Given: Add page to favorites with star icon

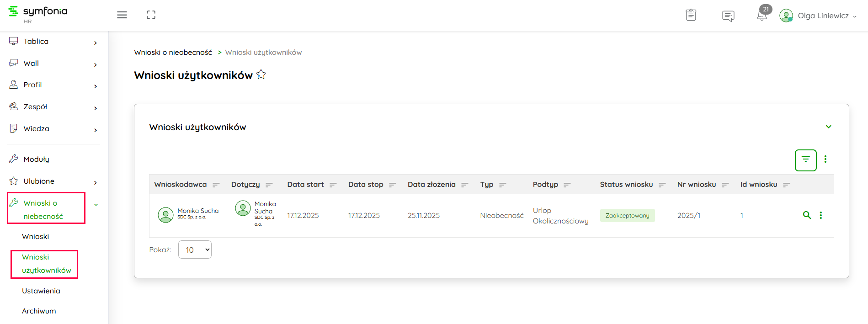Looking at the screenshot, I should coord(261,74).
